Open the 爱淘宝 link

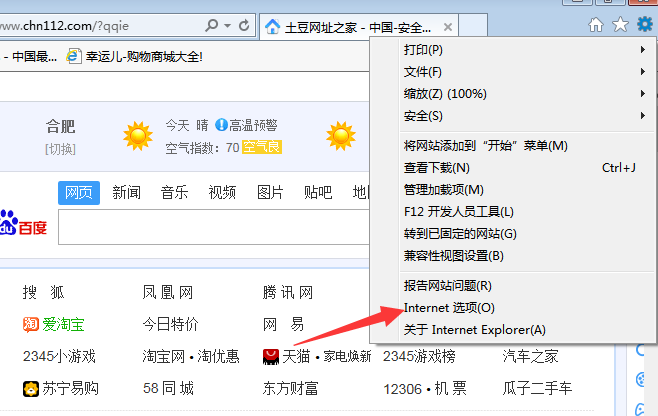point(63,324)
